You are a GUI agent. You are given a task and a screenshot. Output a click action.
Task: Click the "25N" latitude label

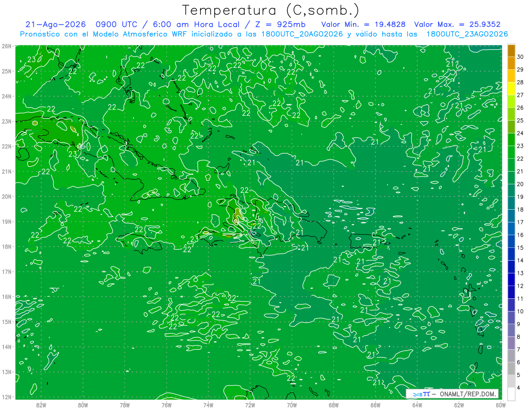tap(6, 71)
